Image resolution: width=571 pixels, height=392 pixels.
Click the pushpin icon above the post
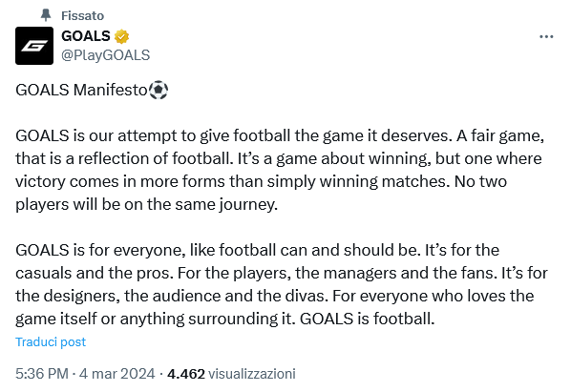pos(46,15)
